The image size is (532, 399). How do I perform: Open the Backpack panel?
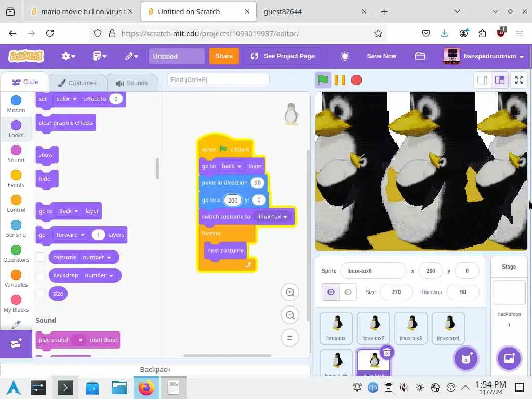[155, 369]
